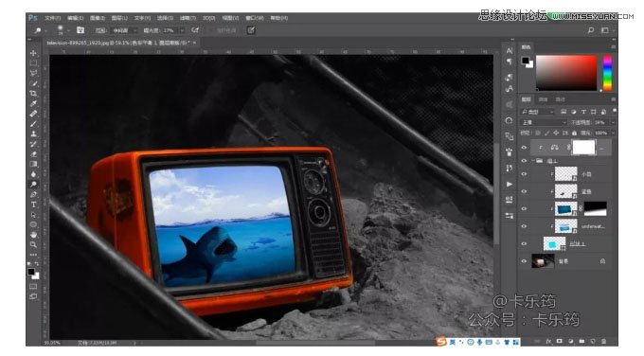
Task: Open the File menu
Action: 53,18
